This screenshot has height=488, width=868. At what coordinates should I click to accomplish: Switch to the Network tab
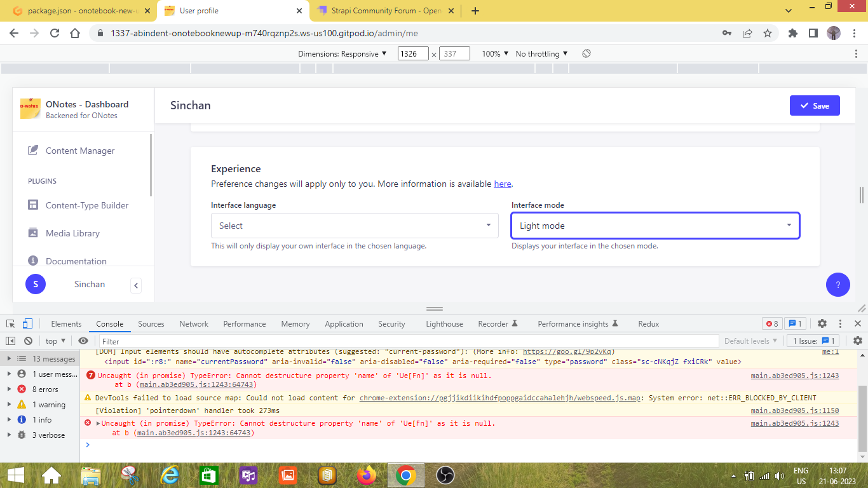(x=194, y=324)
